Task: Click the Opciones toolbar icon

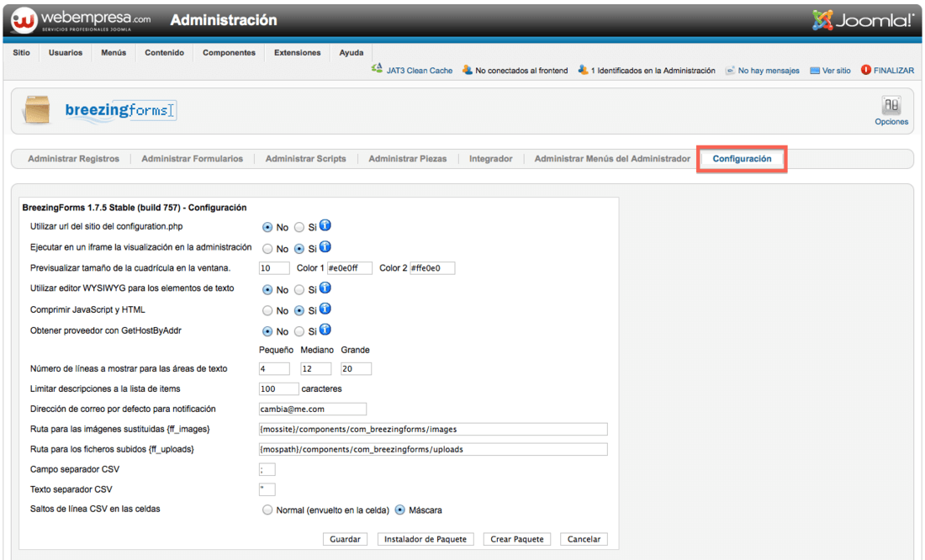Action: [x=891, y=105]
